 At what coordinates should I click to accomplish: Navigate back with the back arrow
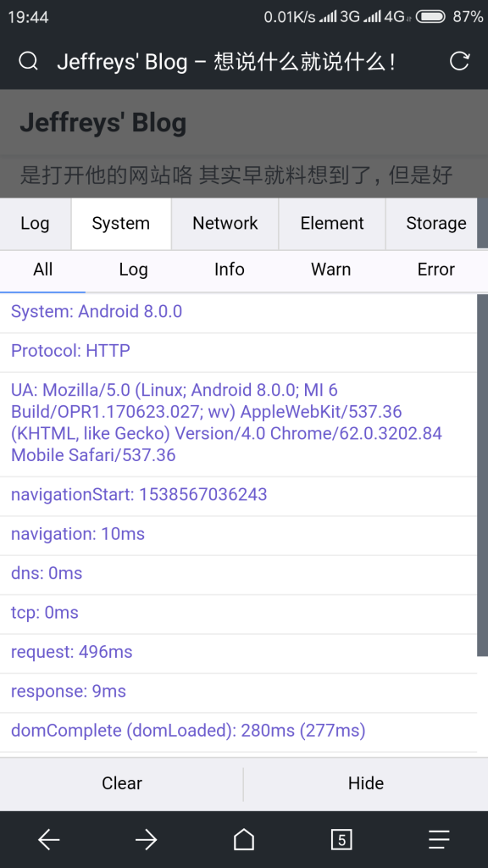(x=48, y=839)
